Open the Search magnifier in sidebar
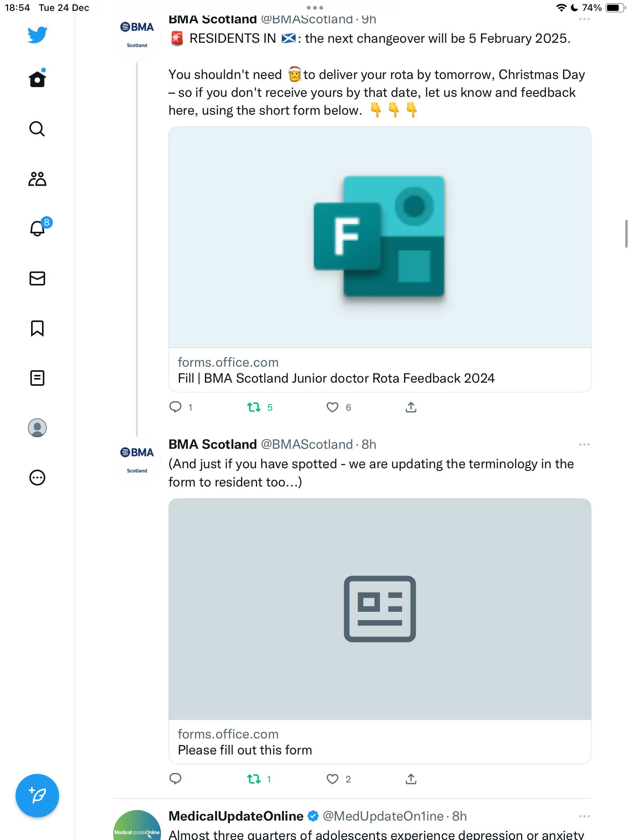 [x=37, y=129]
